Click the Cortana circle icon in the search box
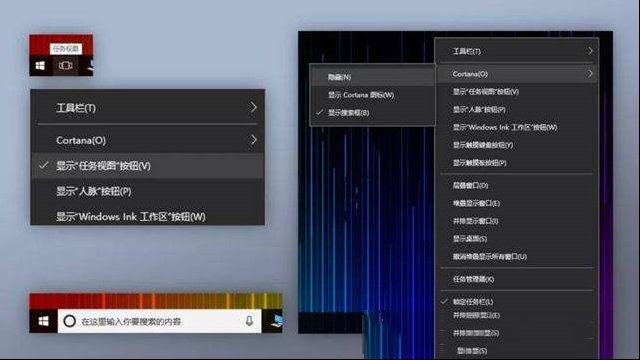The height and width of the screenshot is (360, 640). coord(69,321)
